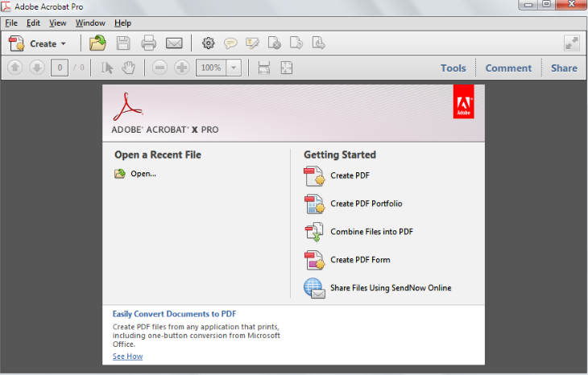Click the Combine Files icon

click(x=314, y=232)
